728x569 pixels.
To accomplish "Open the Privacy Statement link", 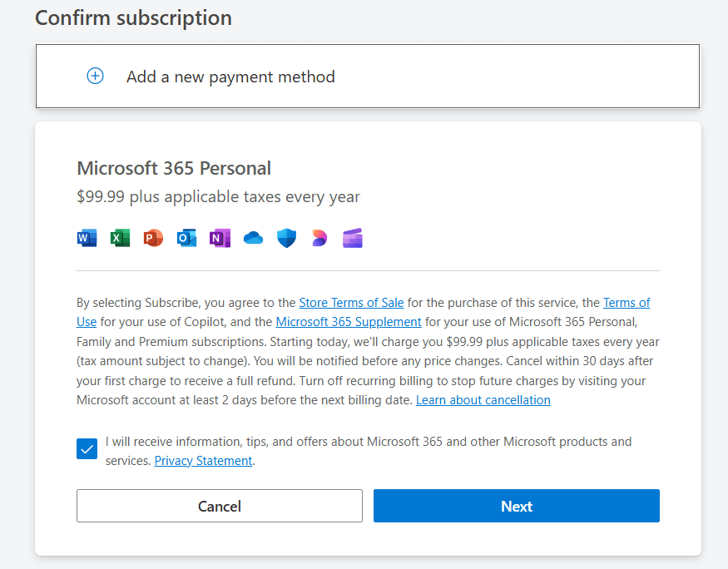I will click(x=203, y=461).
